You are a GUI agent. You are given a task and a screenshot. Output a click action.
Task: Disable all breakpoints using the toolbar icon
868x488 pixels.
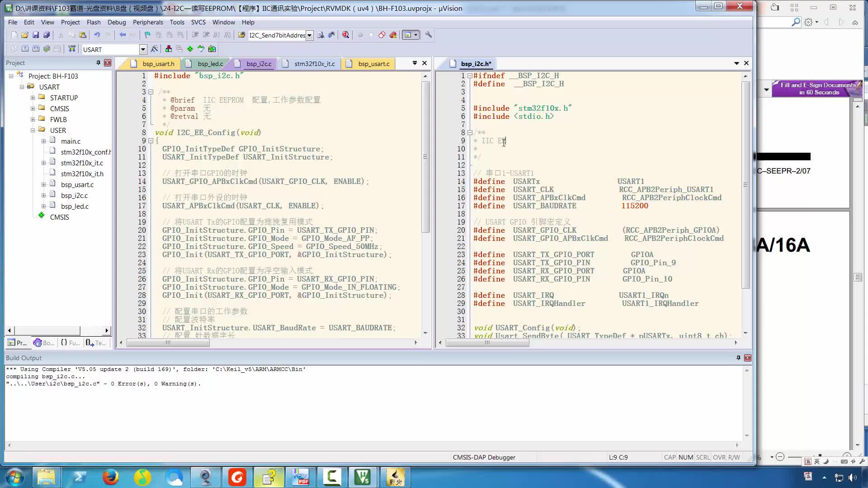382,35
